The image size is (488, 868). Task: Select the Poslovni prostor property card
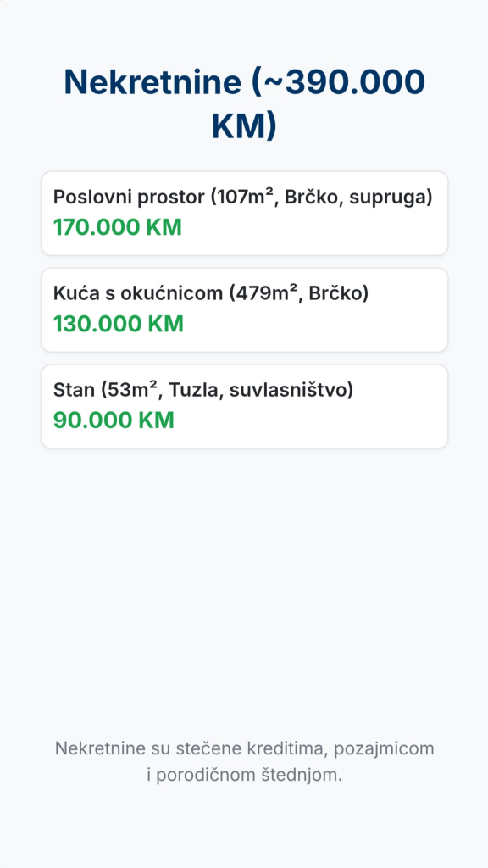tap(244, 213)
